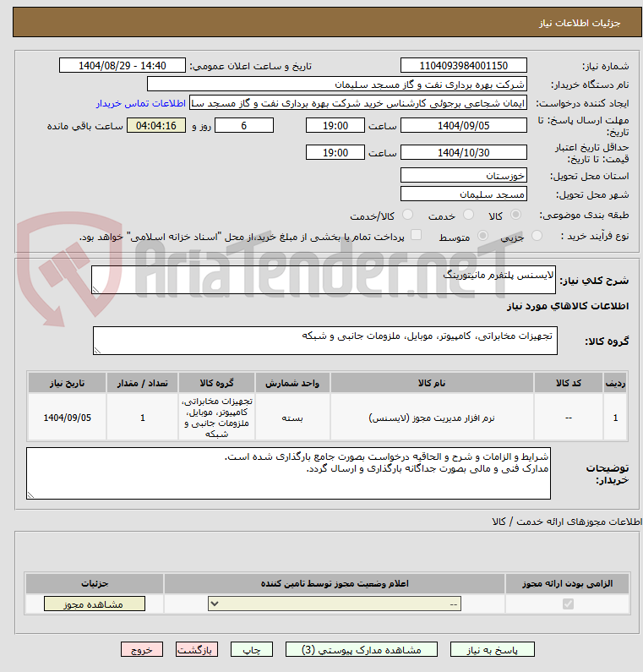The image size is (643, 672).
Task: Click the price validity time field 19:00
Action: click(x=335, y=152)
